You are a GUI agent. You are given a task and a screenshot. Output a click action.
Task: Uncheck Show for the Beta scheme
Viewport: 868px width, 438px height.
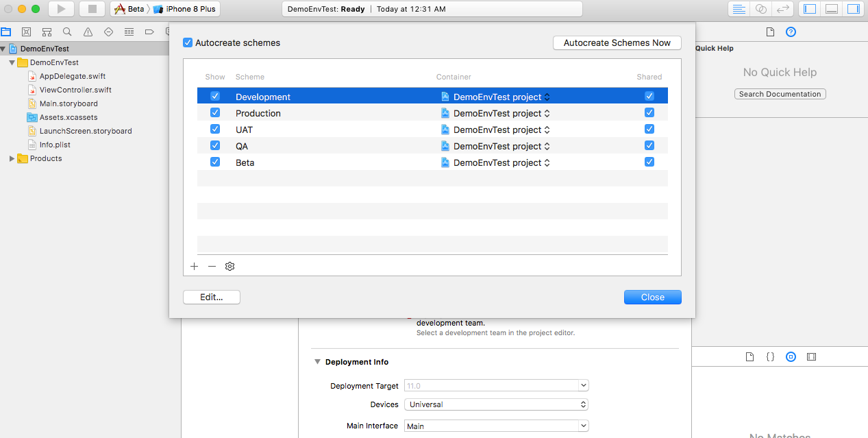pyautogui.click(x=215, y=162)
